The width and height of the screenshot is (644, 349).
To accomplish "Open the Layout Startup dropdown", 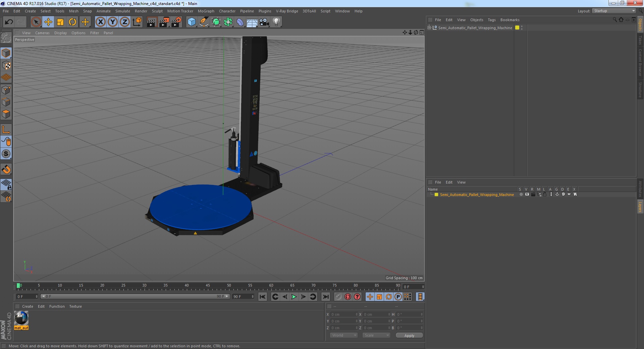I will coord(614,11).
